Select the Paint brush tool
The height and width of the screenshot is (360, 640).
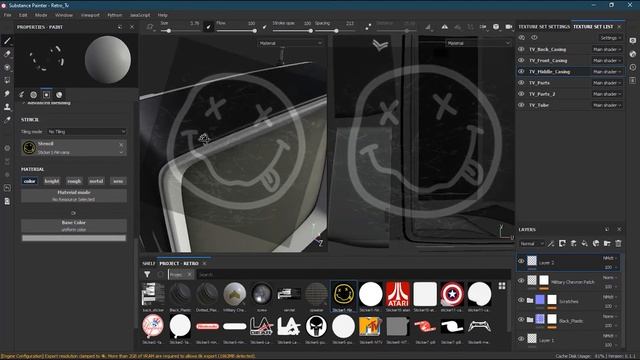click(x=7, y=40)
